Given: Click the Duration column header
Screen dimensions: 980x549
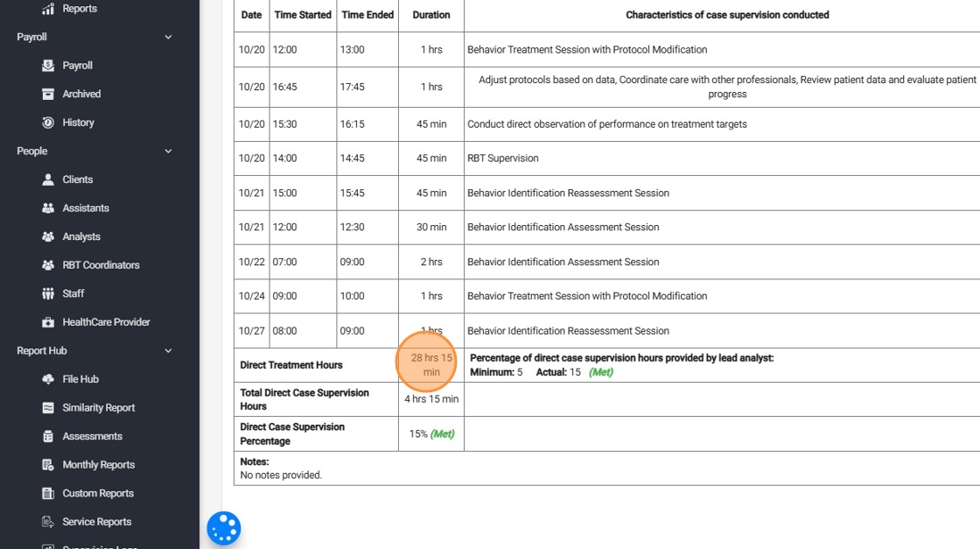Looking at the screenshot, I should tap(431, 15).
